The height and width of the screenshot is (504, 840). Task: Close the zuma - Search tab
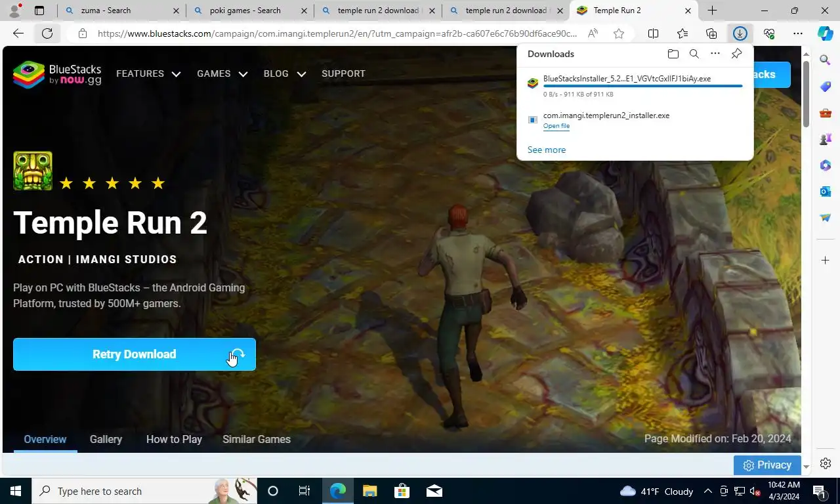point(175,10)
